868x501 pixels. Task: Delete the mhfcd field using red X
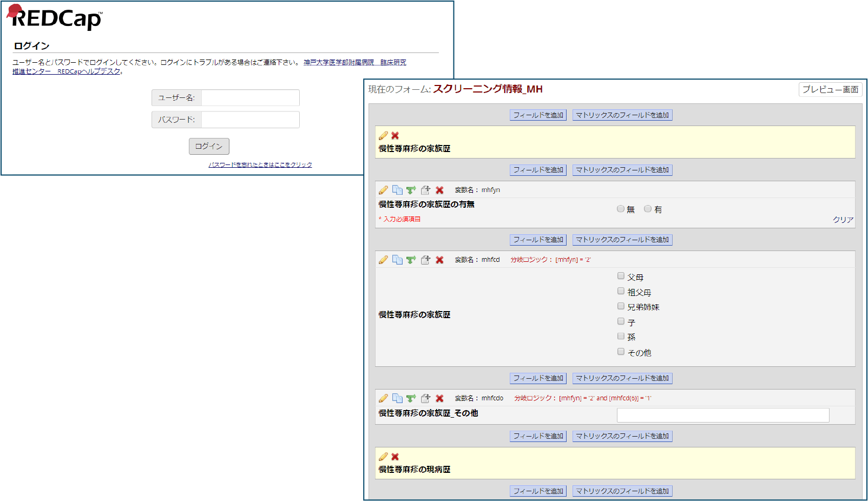pos(439,260)
